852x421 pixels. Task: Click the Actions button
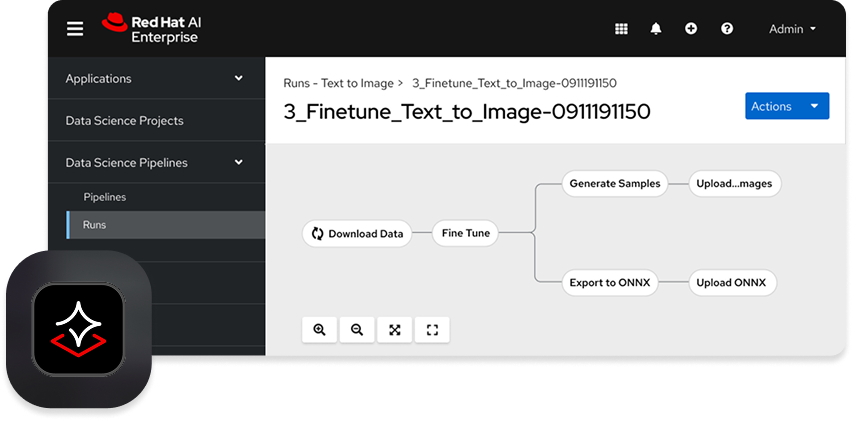click(x=787, y=106)
